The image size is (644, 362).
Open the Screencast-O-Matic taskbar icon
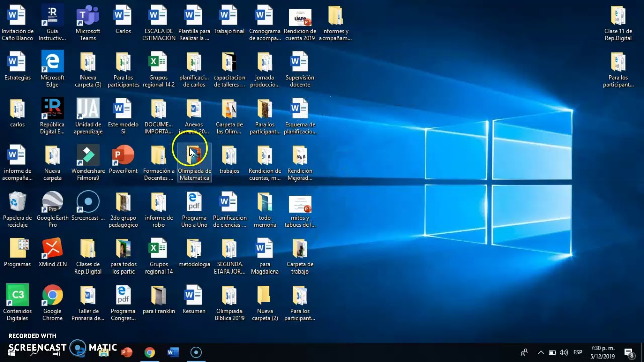point(196,352)
